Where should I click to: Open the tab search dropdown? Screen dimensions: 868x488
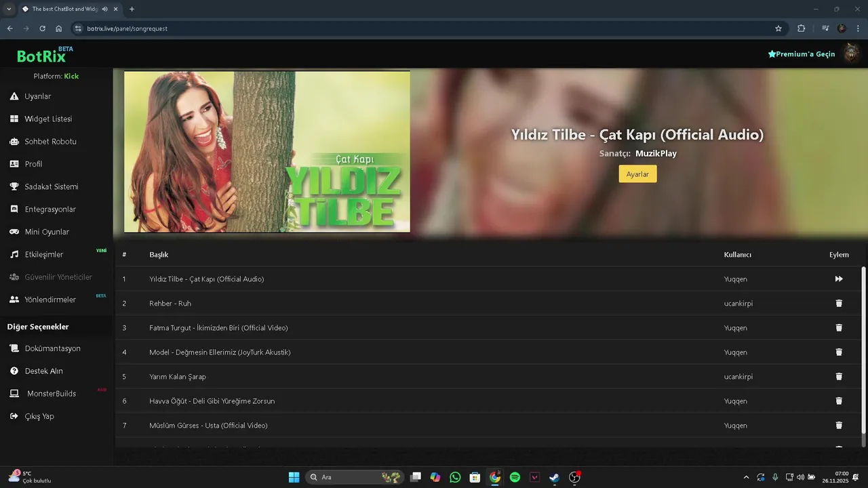(9, 9)
